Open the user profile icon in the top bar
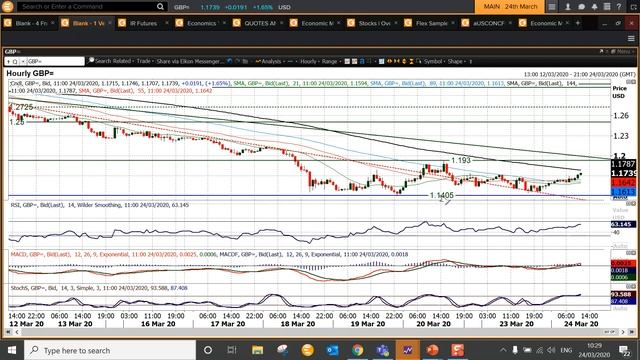 pos(568,7)
